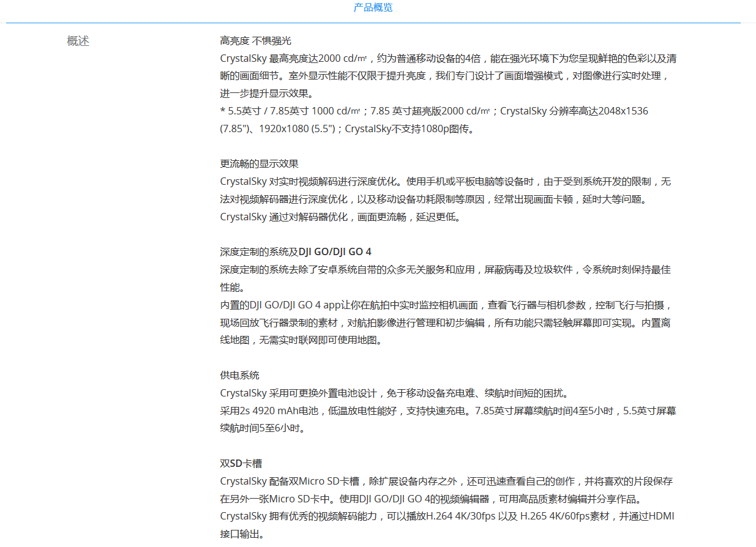Click the footnote line starting "* 5.5英寸 / 7.85英寸"
The image size is (756, 547).
pos(434,111)
